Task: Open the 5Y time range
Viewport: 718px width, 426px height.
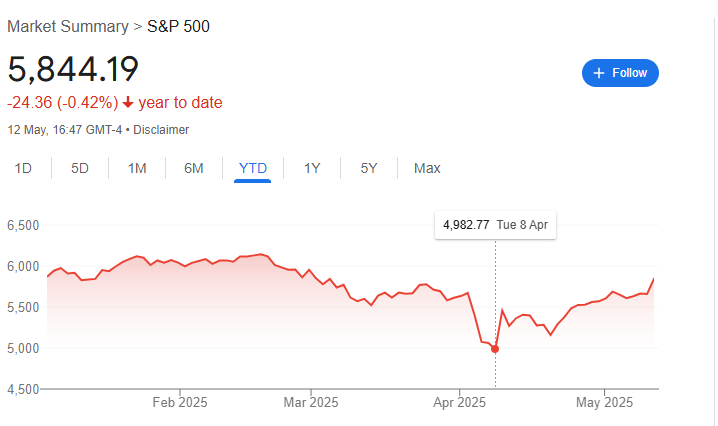Action: (x=369, y=168)
